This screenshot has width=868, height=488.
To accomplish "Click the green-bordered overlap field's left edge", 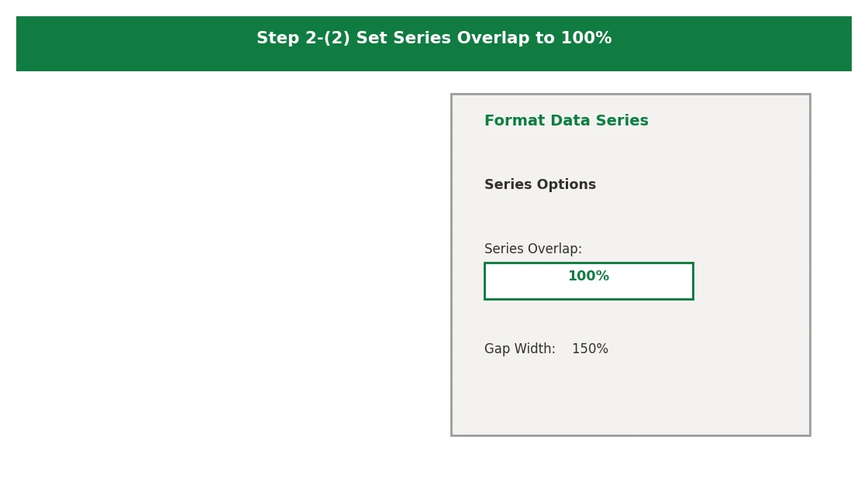I will click(485, 281).
